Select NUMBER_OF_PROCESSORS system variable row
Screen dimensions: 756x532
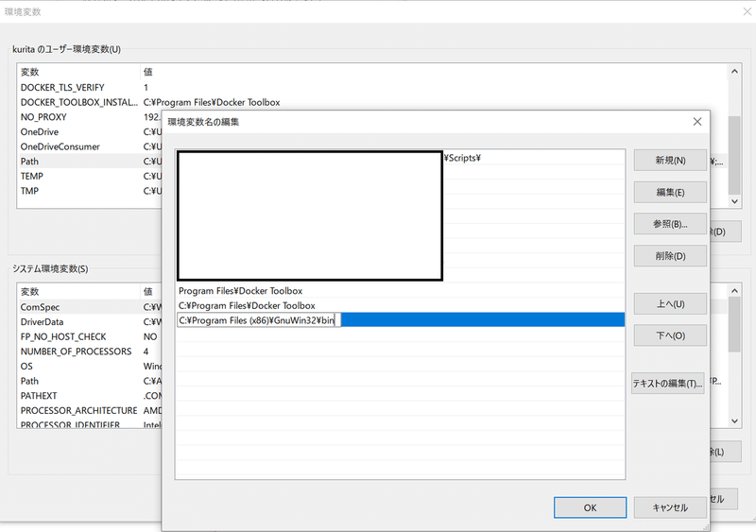(91, 352)
